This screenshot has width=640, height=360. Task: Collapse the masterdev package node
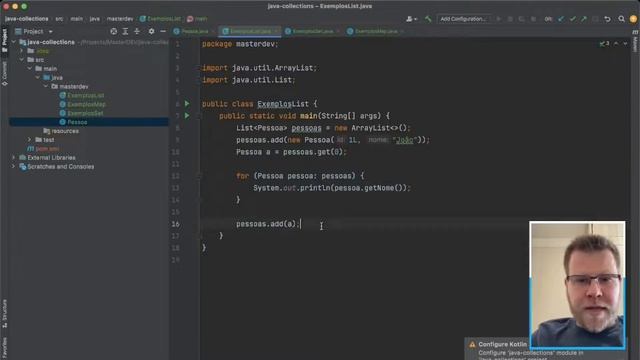click(46, 87)
